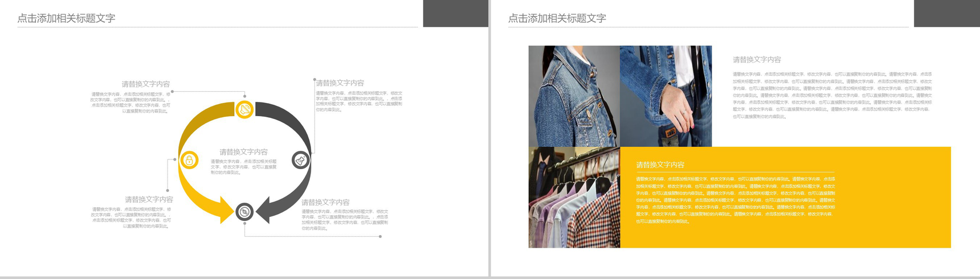This screenshot has height=279, width=980.
Task: Select the photo of the denim sleeve and hand
Action: point(665,96)
